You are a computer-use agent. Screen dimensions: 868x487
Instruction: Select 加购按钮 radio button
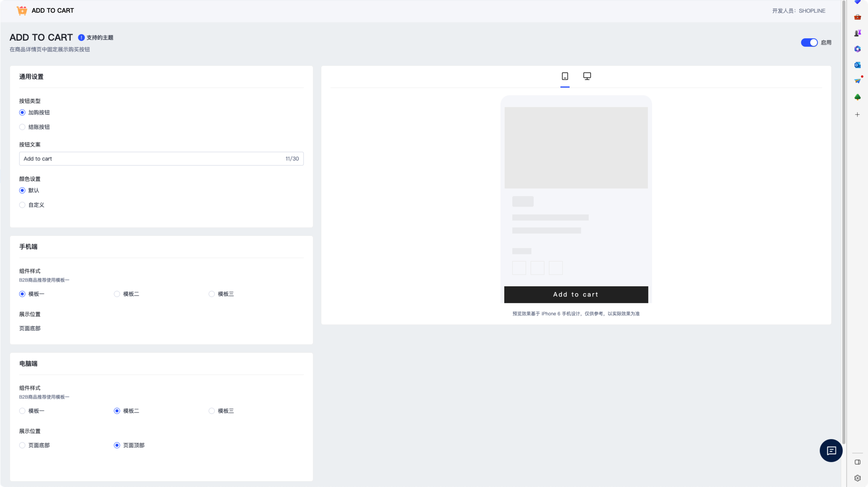[22, 112]
